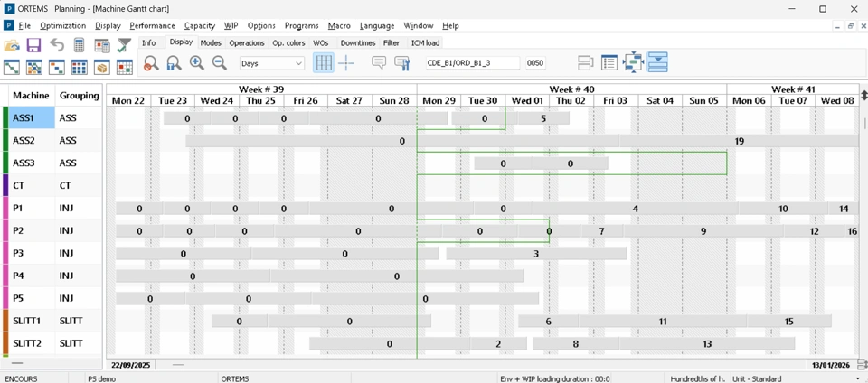Viewport: 868px width, 383px height.
Task: Open the list panel icon
Action: point(609,63)
